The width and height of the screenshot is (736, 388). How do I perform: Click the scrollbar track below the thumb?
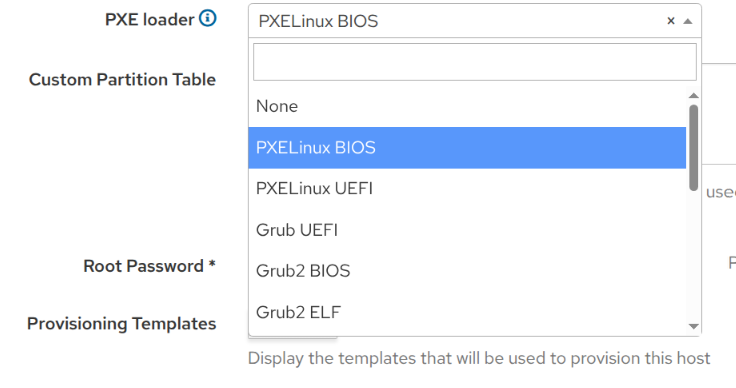[x=693, y=256]
